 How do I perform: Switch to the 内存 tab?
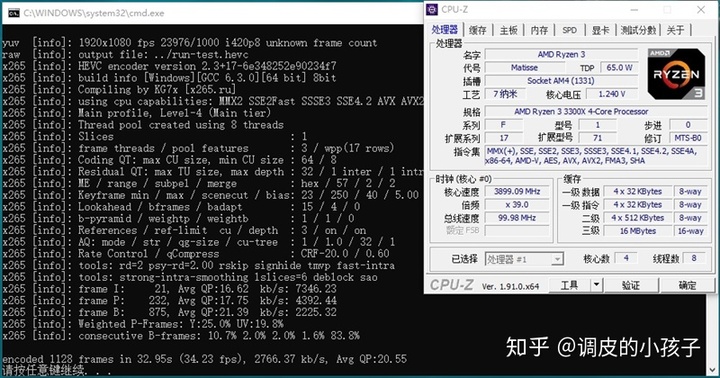(539, 30)
